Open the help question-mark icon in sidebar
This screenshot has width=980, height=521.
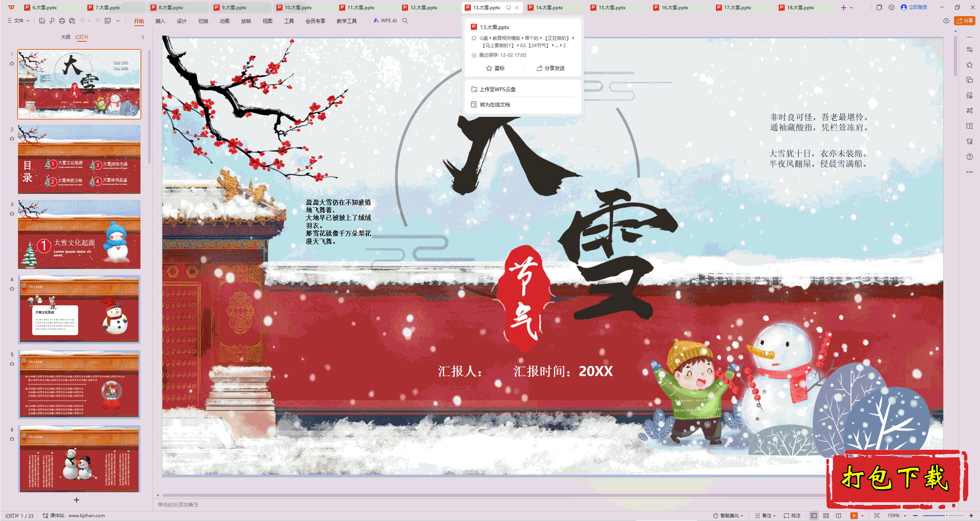pyautogui.click(x=970, y=157)
